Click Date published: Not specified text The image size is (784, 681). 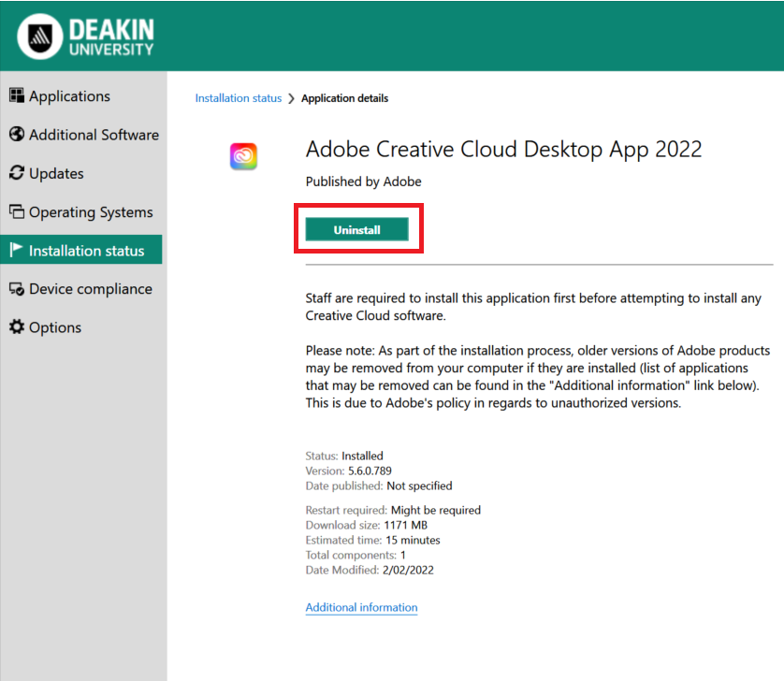pos(379,485)
